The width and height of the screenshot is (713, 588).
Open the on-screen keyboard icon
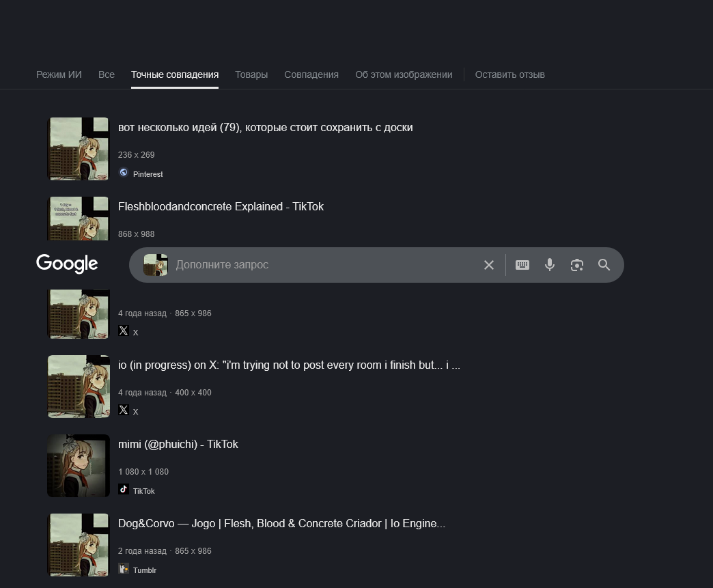pos(522,265)
